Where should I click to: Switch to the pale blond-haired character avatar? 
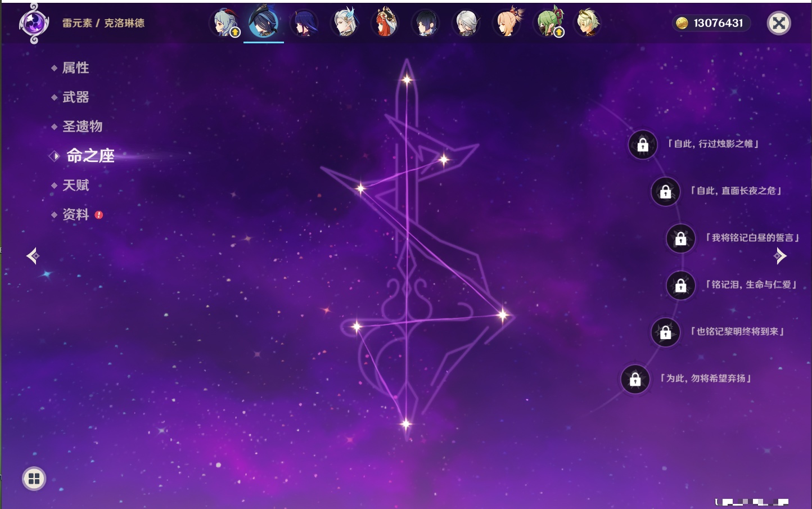(587, 23)
